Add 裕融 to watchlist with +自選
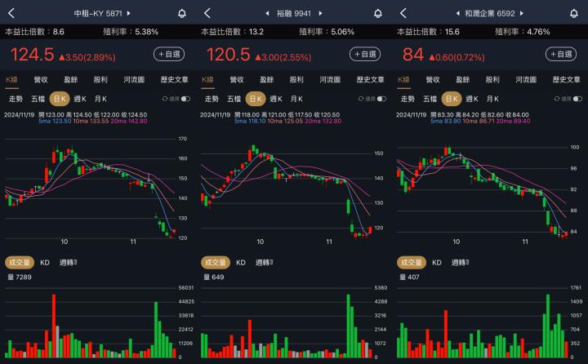 (x=365, y=55)
